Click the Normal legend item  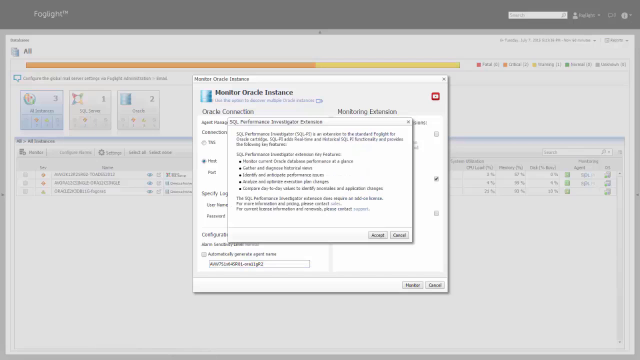pyautogui.click(x=578, y=64)
